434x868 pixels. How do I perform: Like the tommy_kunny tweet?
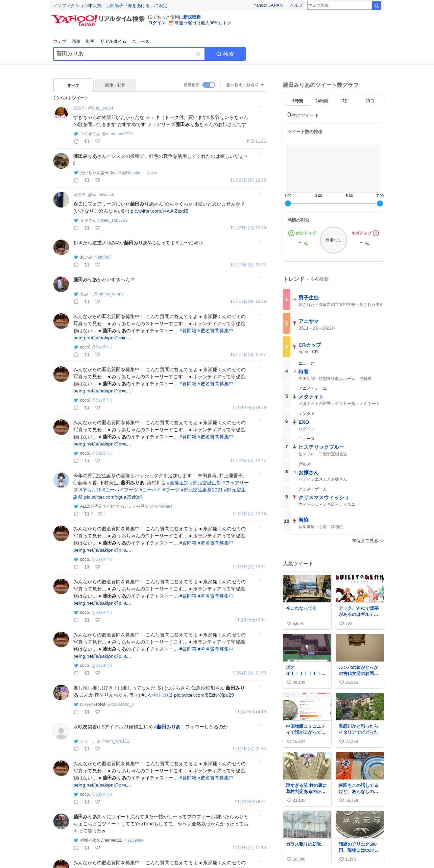(x=98, y=302)
